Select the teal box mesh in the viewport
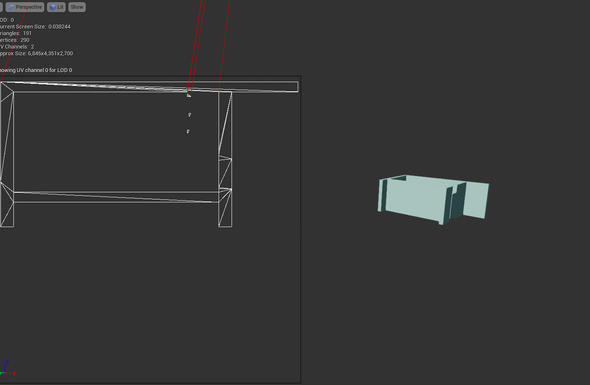Viewport: 590px width, 385px height. 433,199
